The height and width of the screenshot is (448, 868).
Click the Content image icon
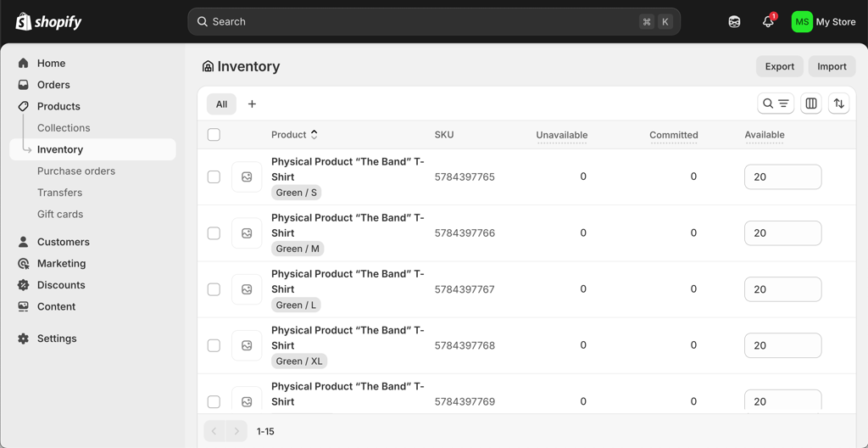pos(23,306)
